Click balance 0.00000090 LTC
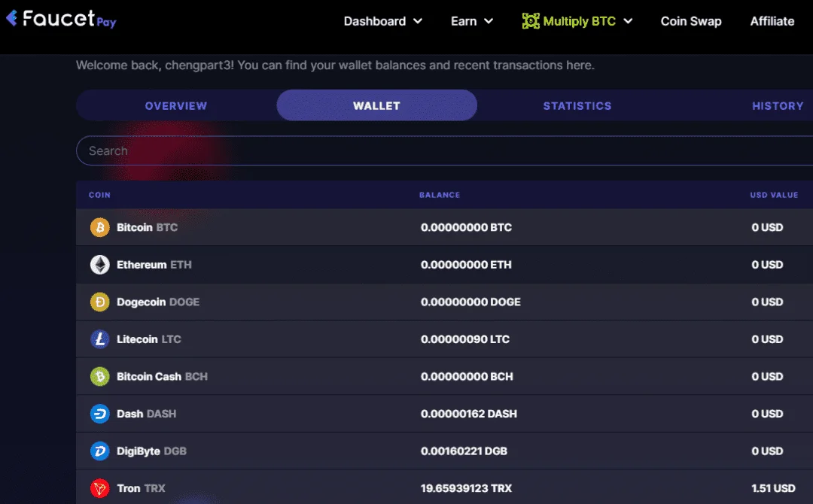The width and height of the screenshot is (813, 504). (x=465, y=339)
